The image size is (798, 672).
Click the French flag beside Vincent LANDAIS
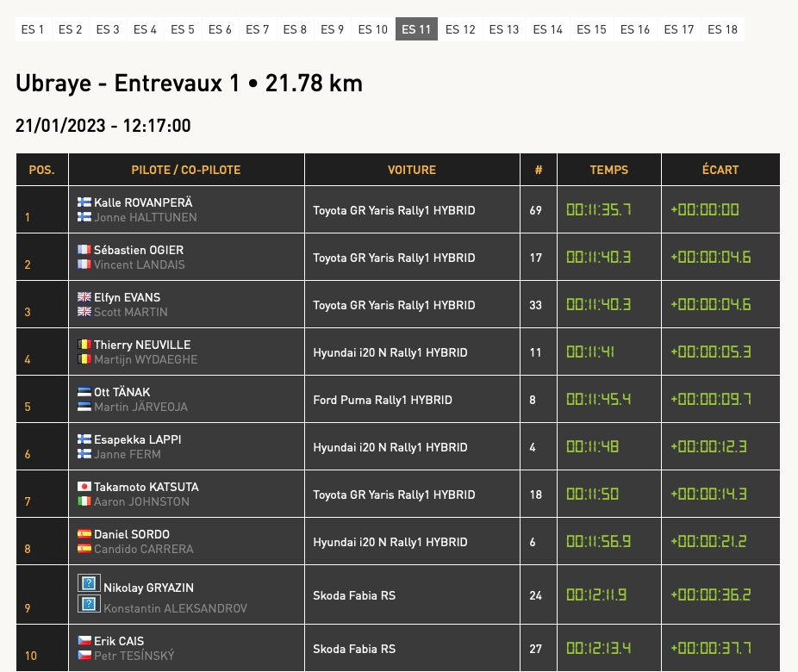point(84,264)
